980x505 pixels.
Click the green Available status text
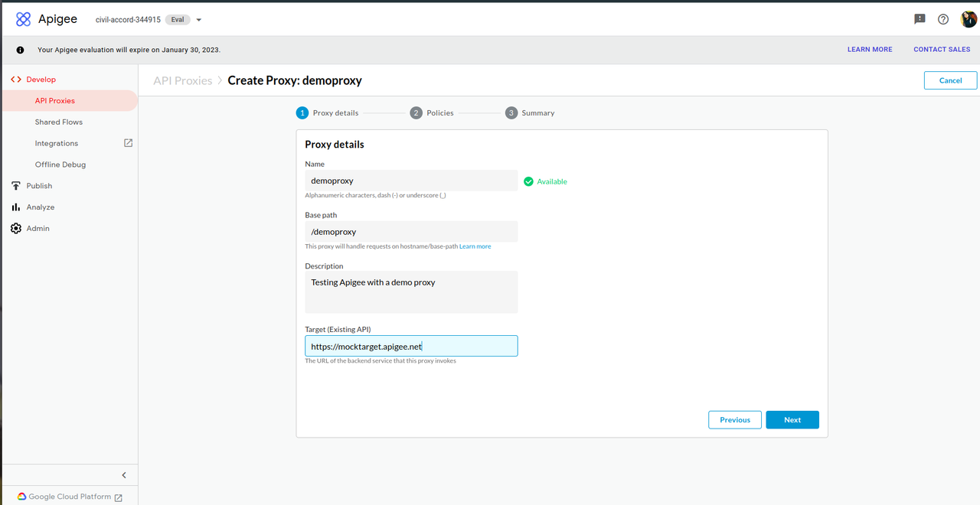[x=552, y=181]
